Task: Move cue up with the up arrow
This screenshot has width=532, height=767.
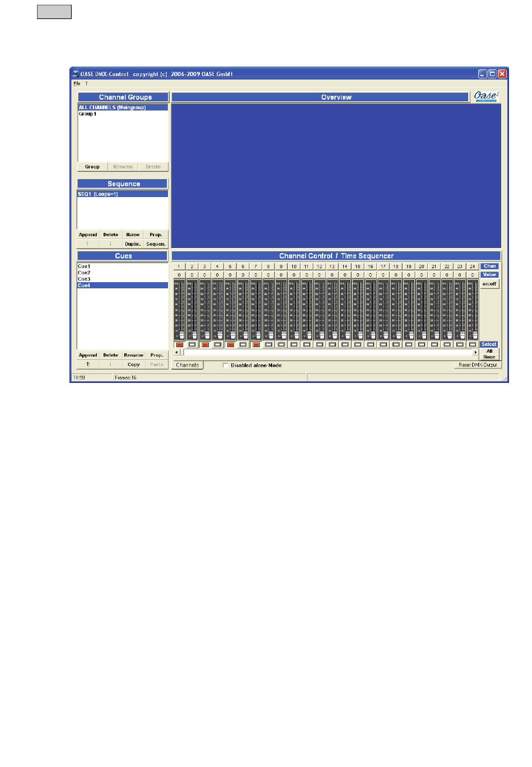Action: [x=88, y=364]
